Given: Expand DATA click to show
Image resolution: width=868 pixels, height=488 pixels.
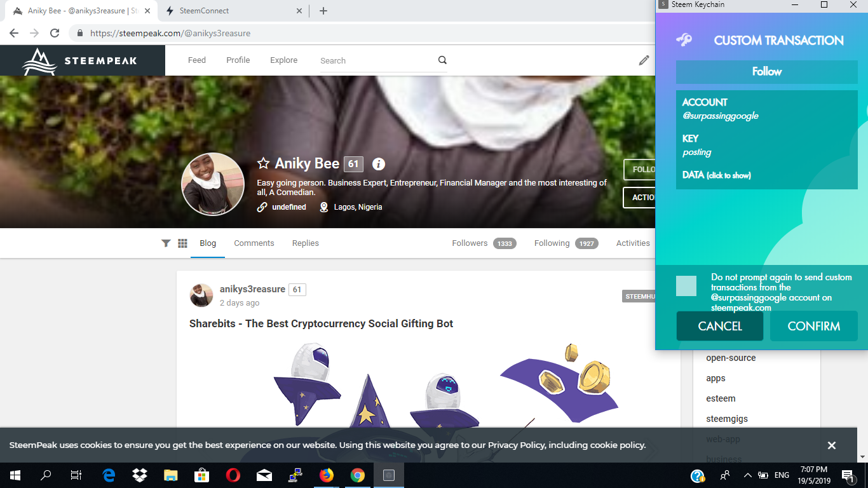Looking at the screenshot, I should coord(717,175).
